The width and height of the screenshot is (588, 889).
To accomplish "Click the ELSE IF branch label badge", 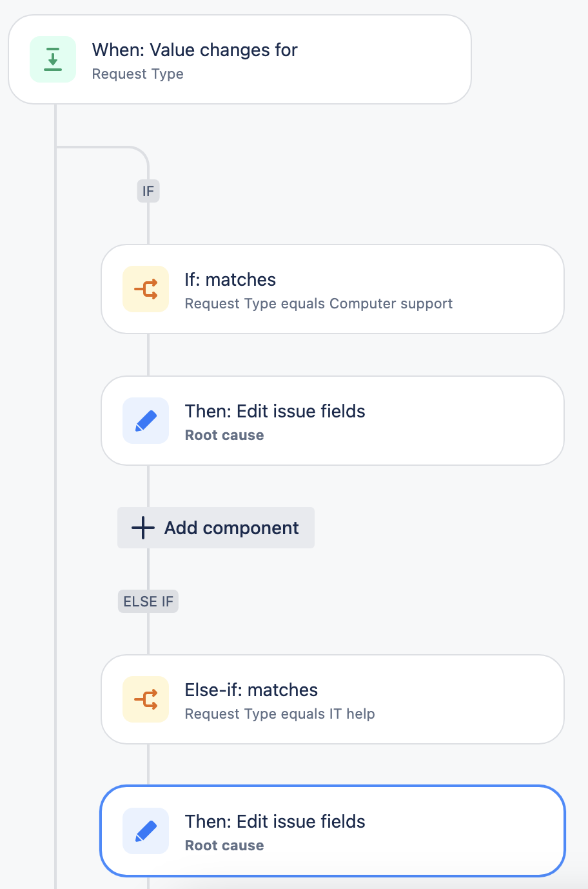I will coord(148,601).
